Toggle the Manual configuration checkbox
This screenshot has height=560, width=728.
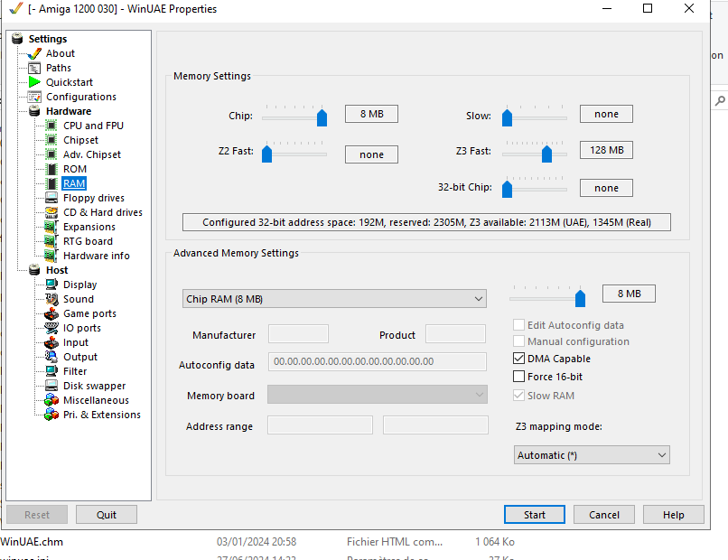[518, 341]
